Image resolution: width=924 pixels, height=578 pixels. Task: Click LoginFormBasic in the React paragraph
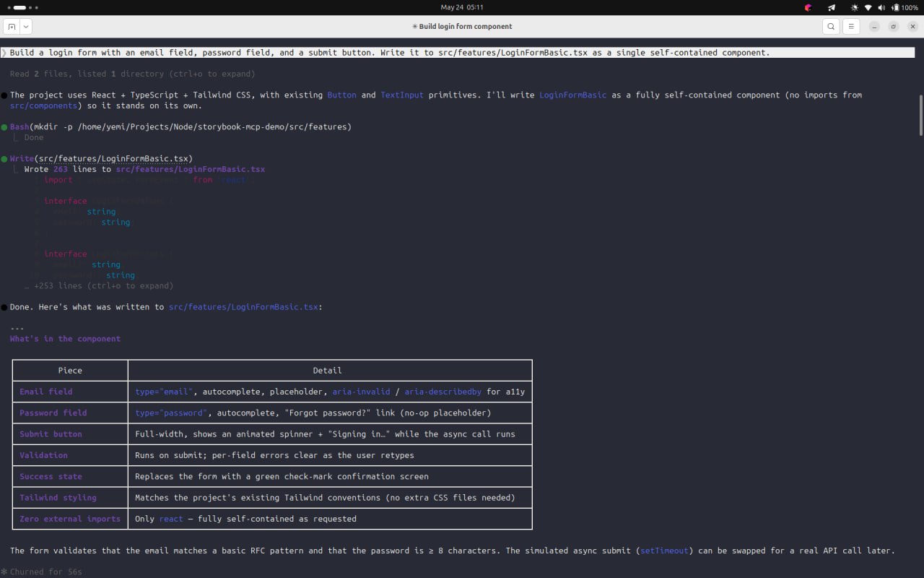[572, 95]
